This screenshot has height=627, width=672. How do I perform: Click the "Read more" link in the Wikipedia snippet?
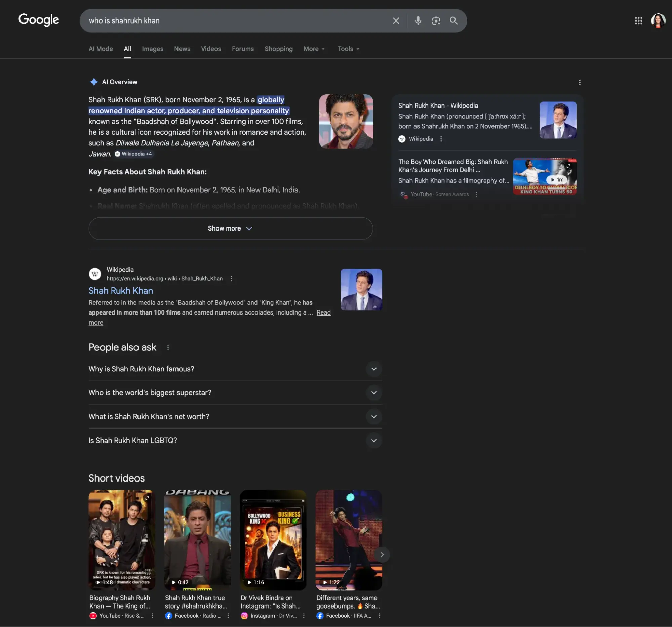[323, 312]
